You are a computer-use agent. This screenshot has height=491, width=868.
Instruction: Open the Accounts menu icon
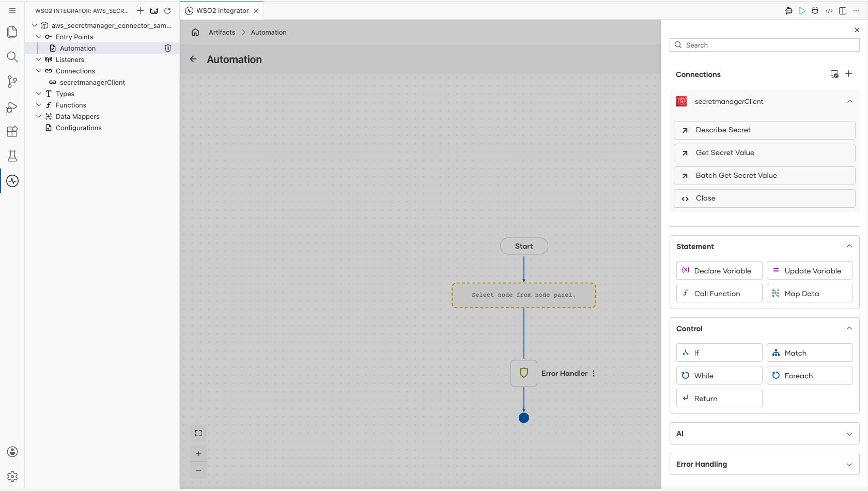[x=12, y=452]
